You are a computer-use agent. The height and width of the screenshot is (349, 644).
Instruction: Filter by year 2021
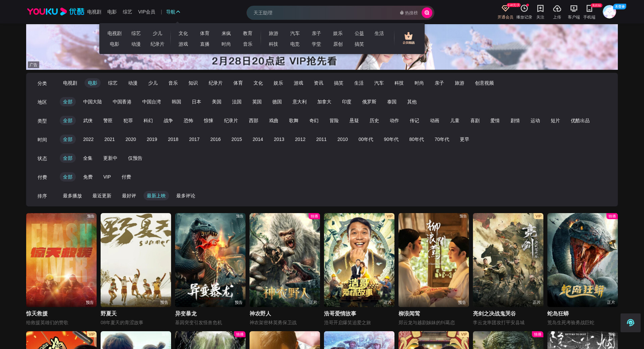[109, 139]
